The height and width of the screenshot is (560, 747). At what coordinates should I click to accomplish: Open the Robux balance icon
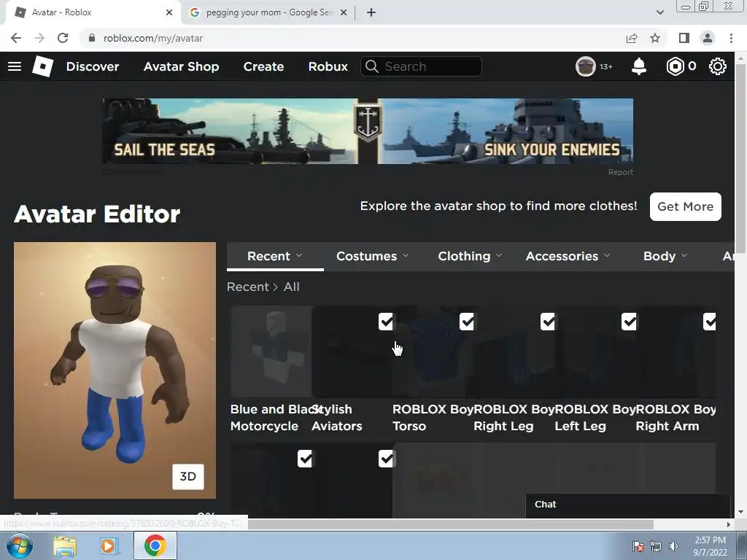[675, 66]
